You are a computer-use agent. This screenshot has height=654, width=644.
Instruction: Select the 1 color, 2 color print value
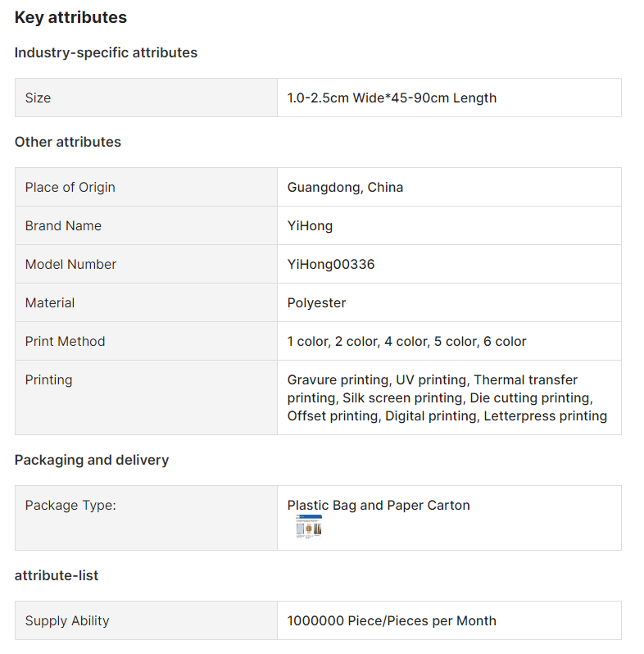(x=406, y=341)
